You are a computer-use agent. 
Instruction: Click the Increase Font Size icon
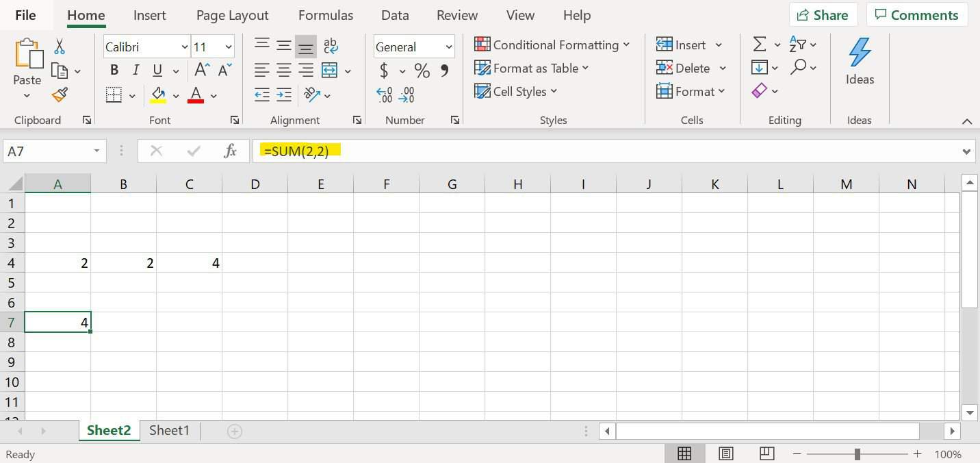[x=202, y=70]
